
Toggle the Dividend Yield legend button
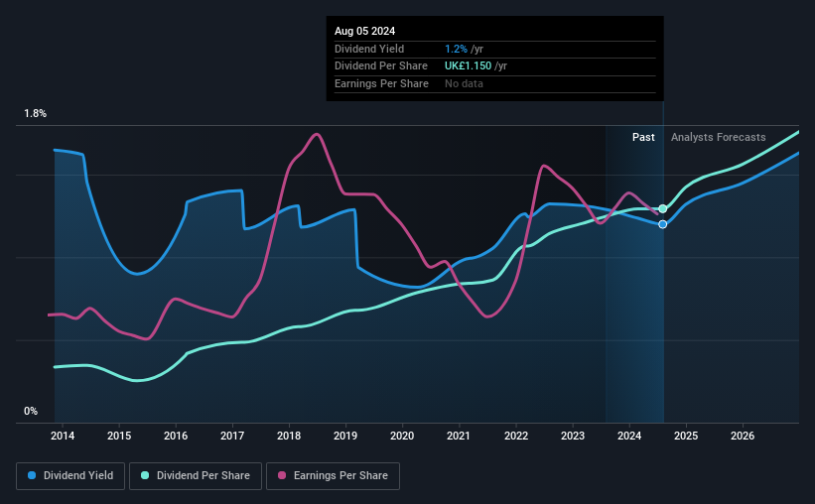[x=70, y=476]
